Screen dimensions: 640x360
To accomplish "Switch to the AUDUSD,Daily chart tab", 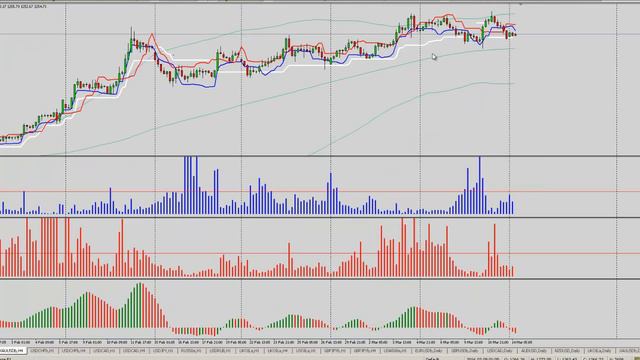I will pos(534,351).
